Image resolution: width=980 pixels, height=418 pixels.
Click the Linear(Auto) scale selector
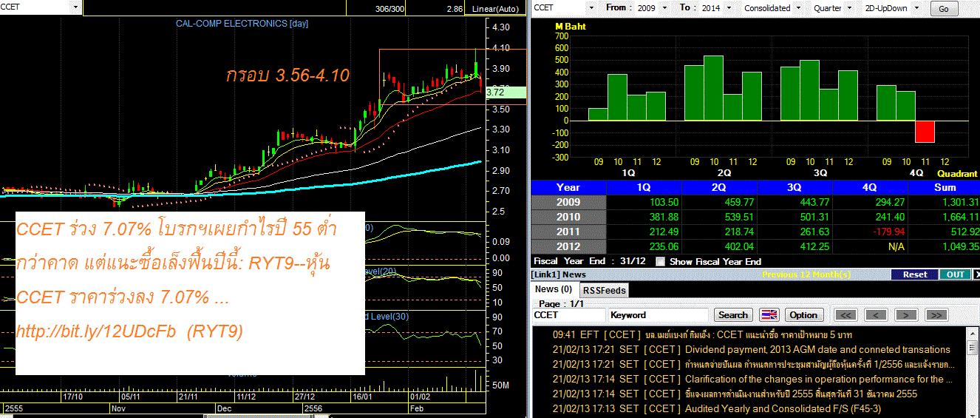click(497, 9)
